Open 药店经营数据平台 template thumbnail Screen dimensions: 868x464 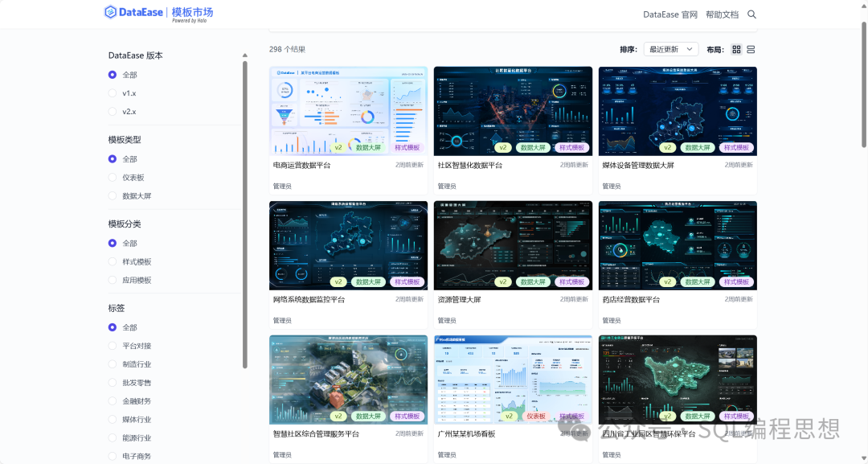click(678, 245)
